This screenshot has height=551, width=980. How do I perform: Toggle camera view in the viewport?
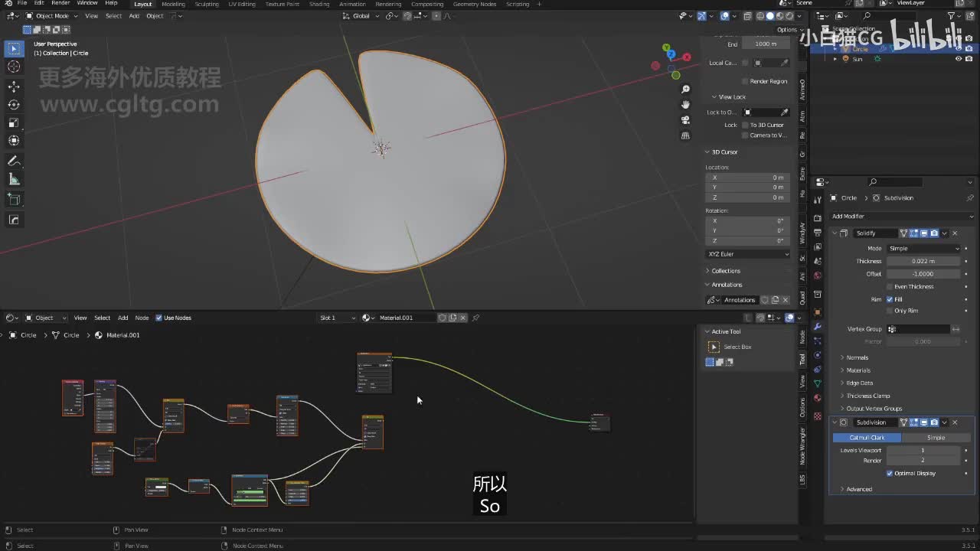click(685, 120)
